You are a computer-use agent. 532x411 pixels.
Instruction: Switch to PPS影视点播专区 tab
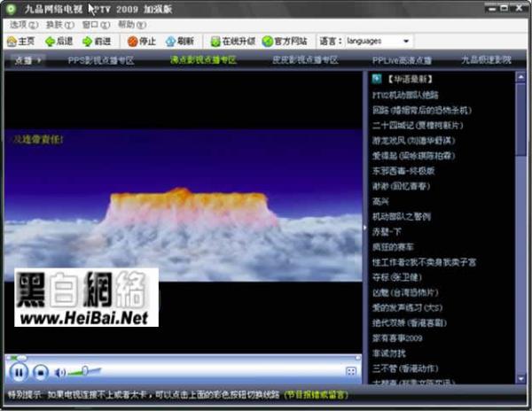[x=101, y=60]
